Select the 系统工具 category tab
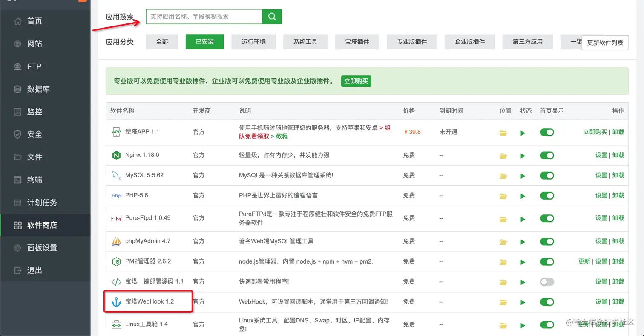This screenshot has height=336, width=644. pos(305,42)
